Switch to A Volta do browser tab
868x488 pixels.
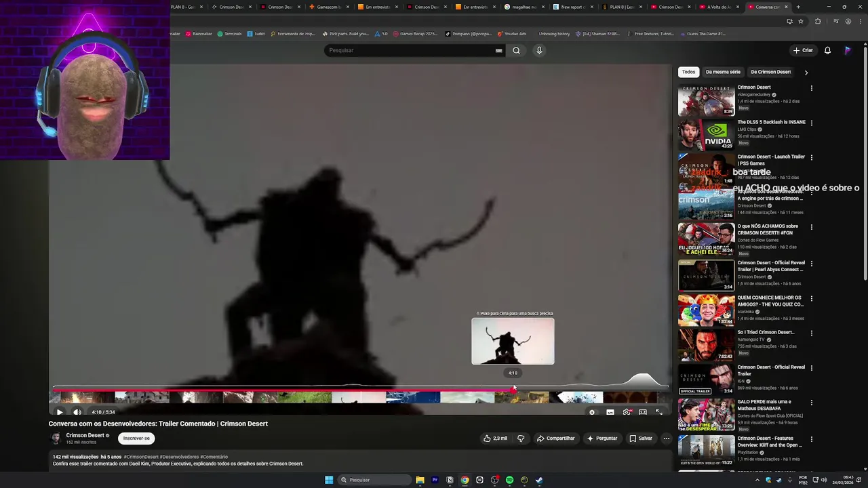[x=718, y=7]
